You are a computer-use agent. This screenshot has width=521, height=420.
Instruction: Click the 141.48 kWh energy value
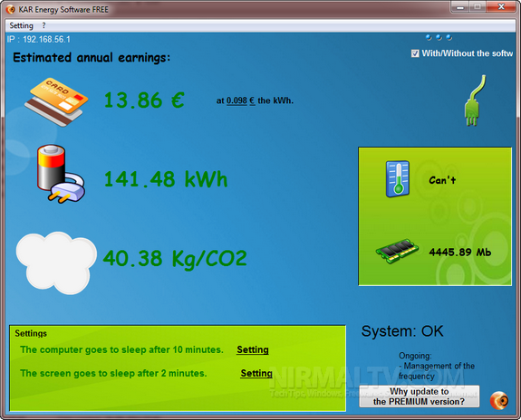click(x=166, y=179)
